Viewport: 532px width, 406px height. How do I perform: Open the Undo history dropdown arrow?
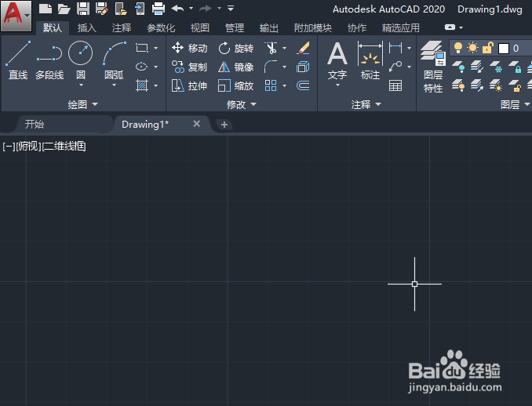pyautogui.click(x=191, y=8)
